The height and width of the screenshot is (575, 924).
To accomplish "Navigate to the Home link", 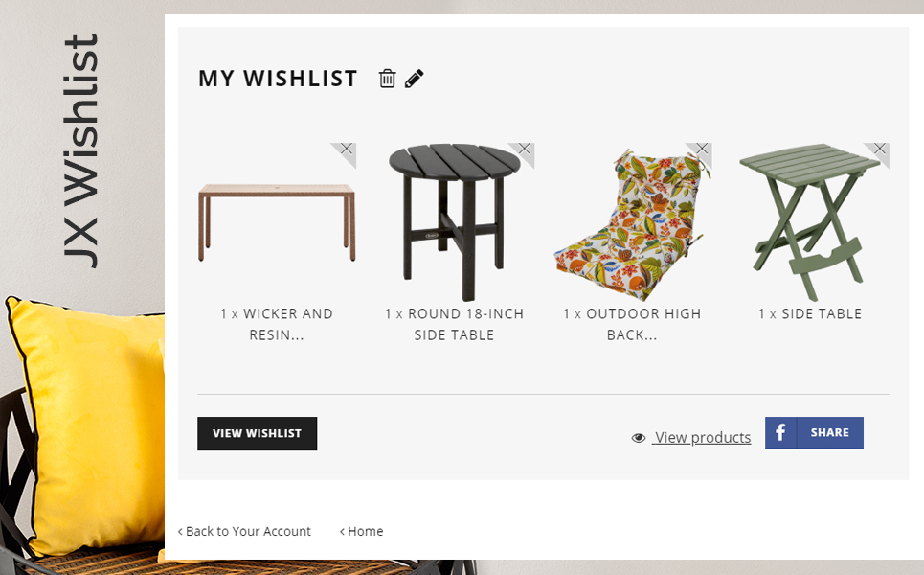I will coord(362,531).
